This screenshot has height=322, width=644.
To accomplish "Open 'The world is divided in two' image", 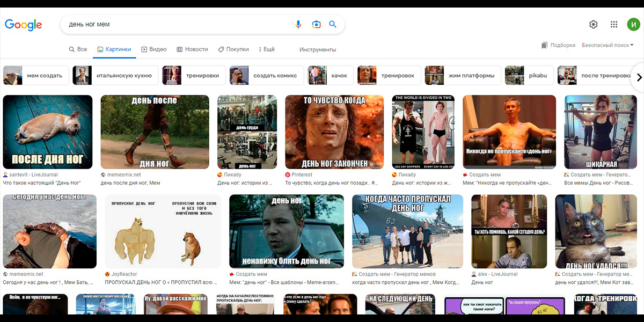I will 423,132.
